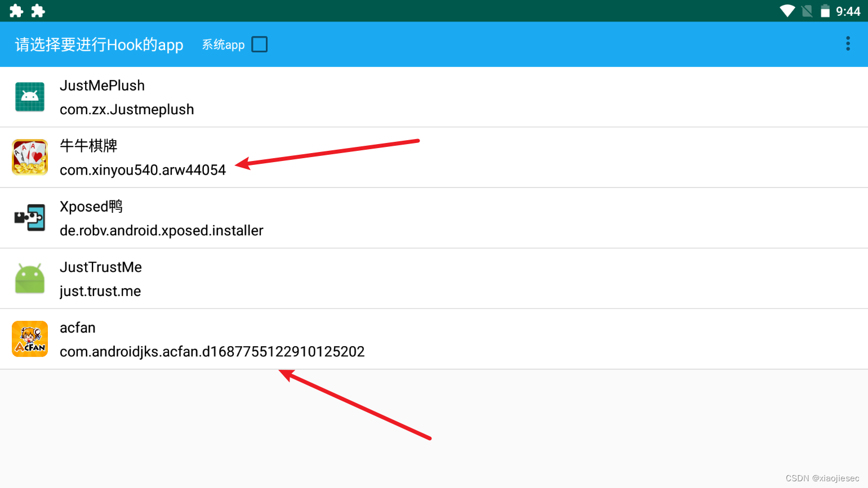This screenshot has height=488, width=868.
Task: Open the three-dot overflow menu
Action: click(x=848, y=44)
